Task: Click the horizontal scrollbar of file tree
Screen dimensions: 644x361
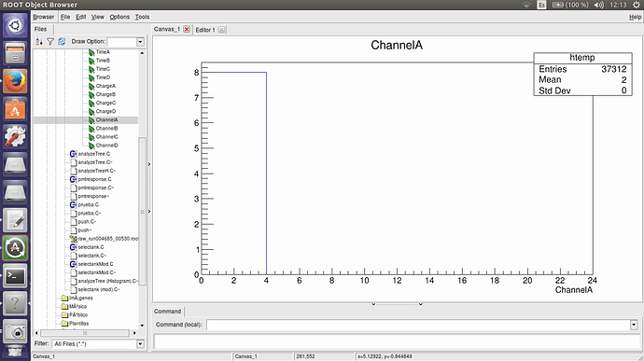Action: point(85,333)
